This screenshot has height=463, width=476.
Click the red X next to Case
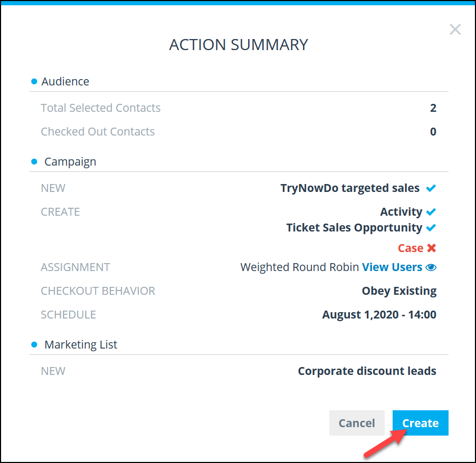[x=431, y=248]
